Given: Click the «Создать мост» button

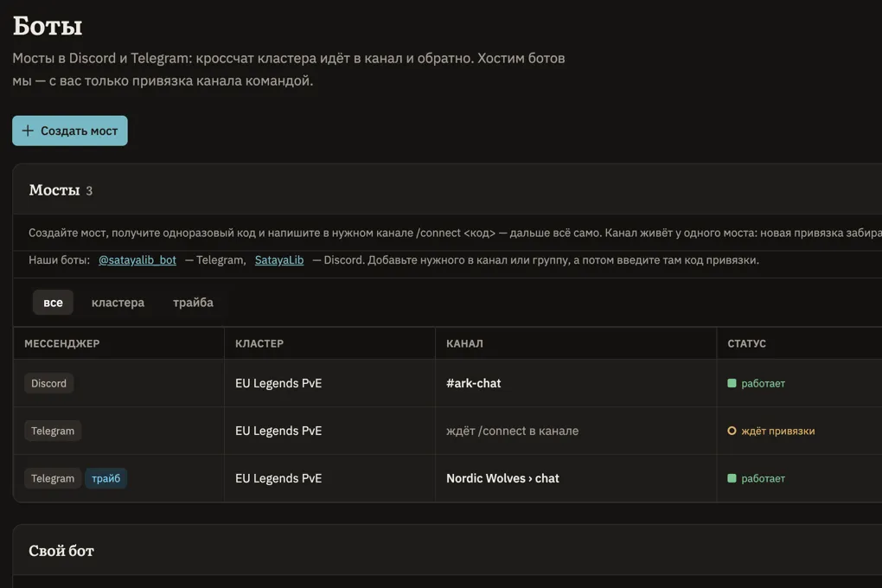Looking at the screenshot, I should tap(70, 131).
